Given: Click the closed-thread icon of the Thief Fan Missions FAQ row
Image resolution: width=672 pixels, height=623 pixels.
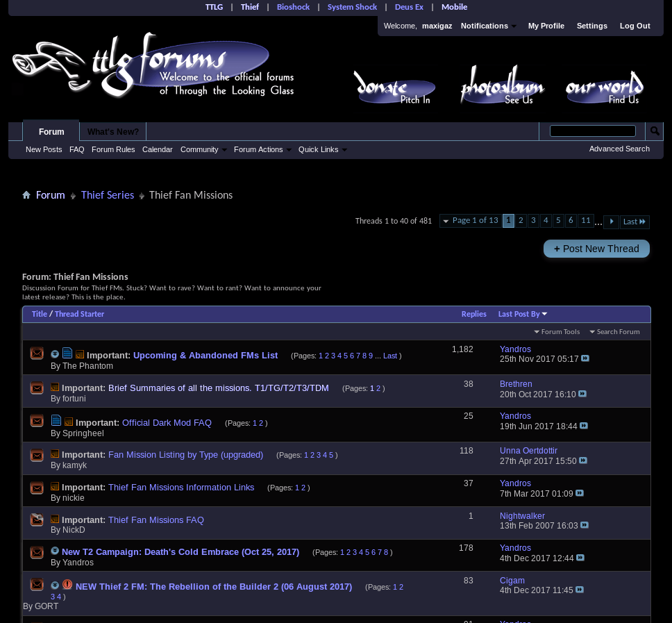Looking at the screenshot, I should pyautogui.click(x=37, y=520).
